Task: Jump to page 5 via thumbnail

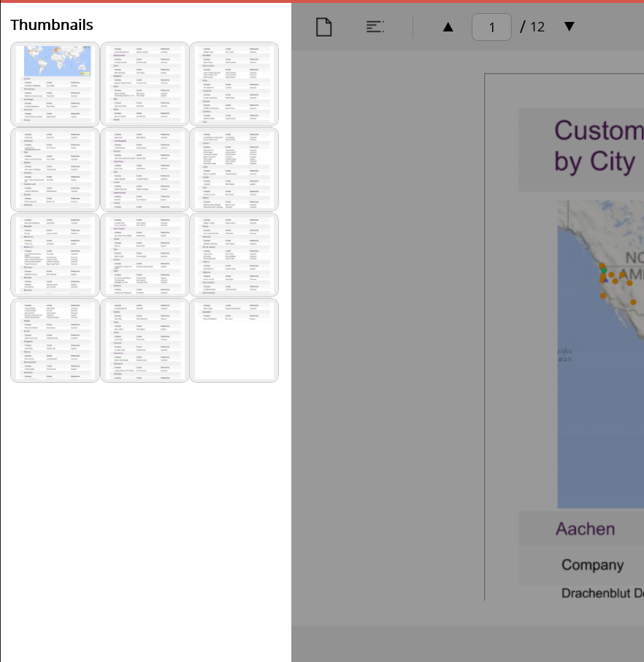Action: (x=145, y=170)
